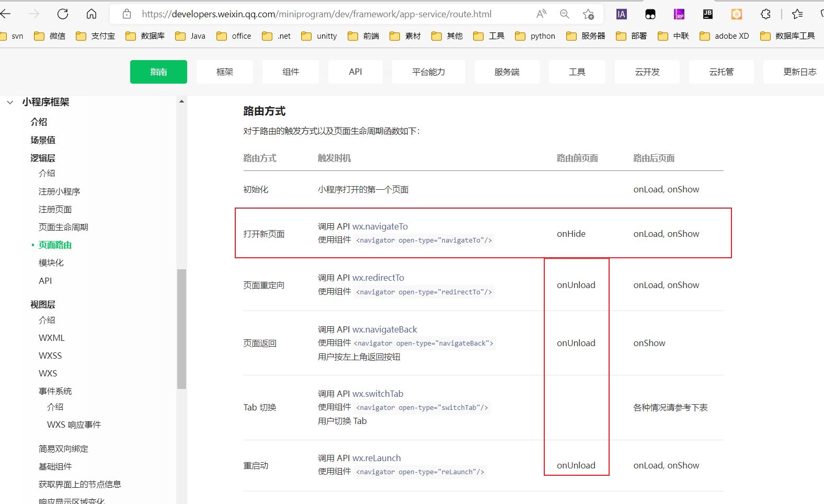The image size is (824, 504).
Task: Open the site lock info icon
Action: tap(127, 14)
